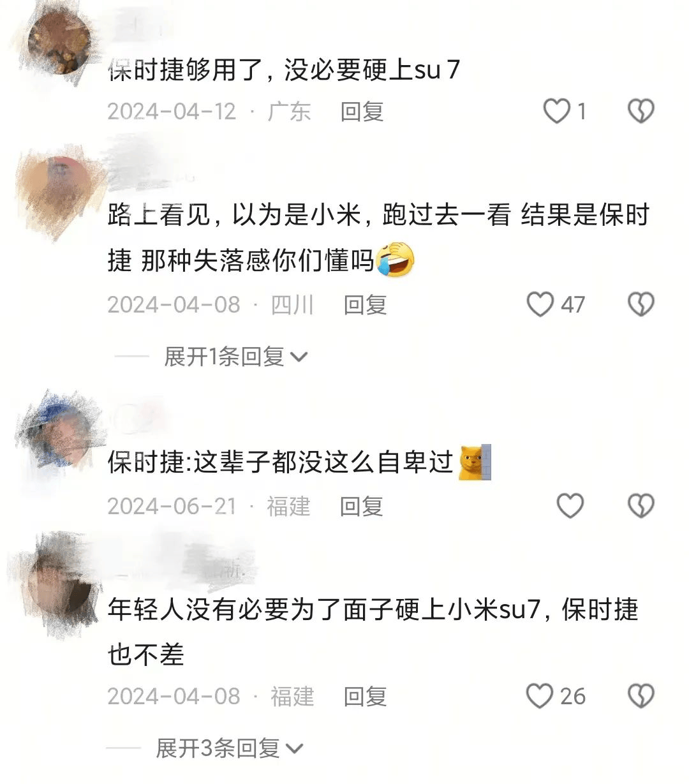
Task: Dislike the 年轻人没有必要 comment
Action: [x=641, y=696]
